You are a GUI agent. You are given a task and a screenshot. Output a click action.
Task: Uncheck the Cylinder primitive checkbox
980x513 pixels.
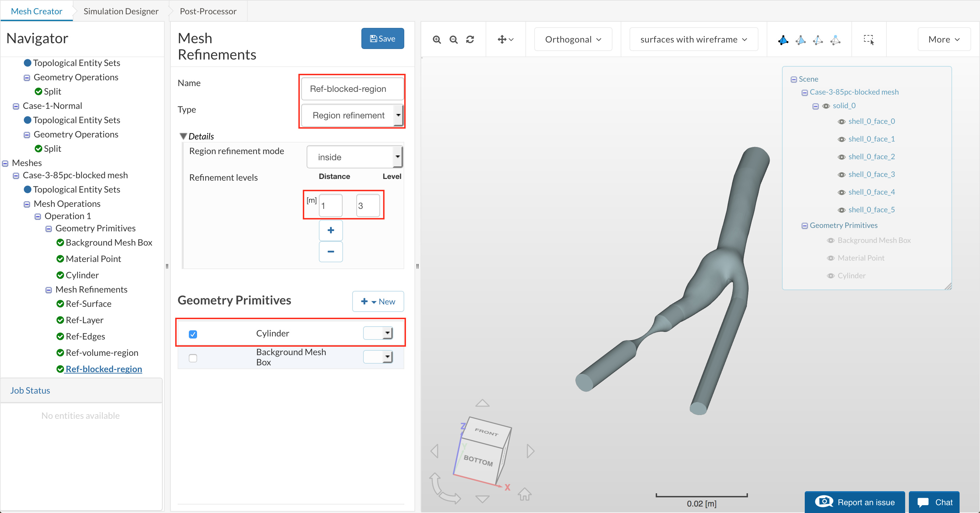[x=193, y=334]
